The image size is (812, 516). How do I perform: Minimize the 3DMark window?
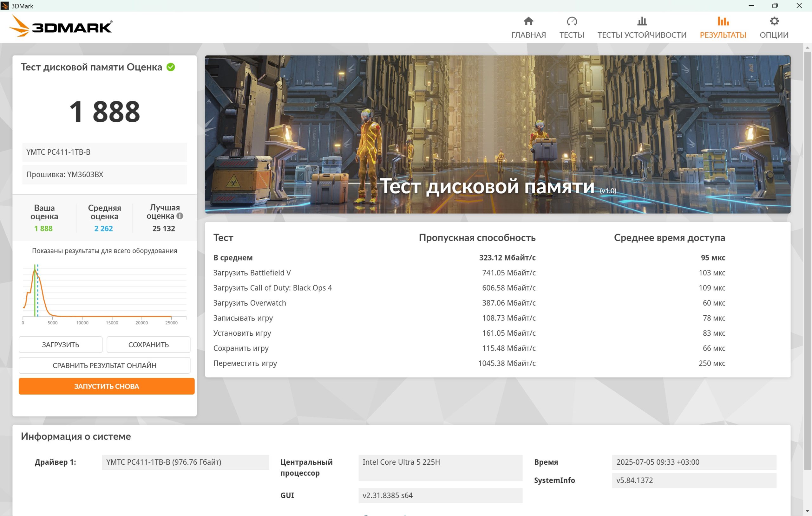click(x=751, y=6)
